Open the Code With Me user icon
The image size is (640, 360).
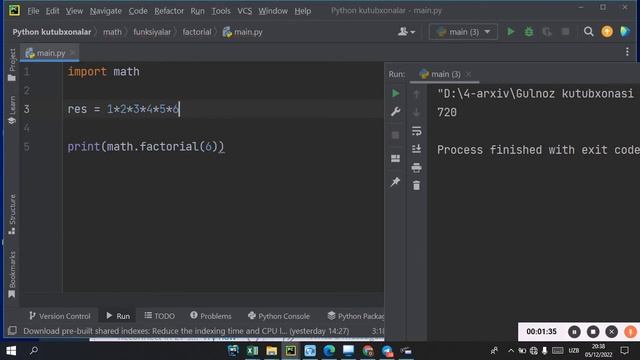pyautogui.click(x=406, y=31)
